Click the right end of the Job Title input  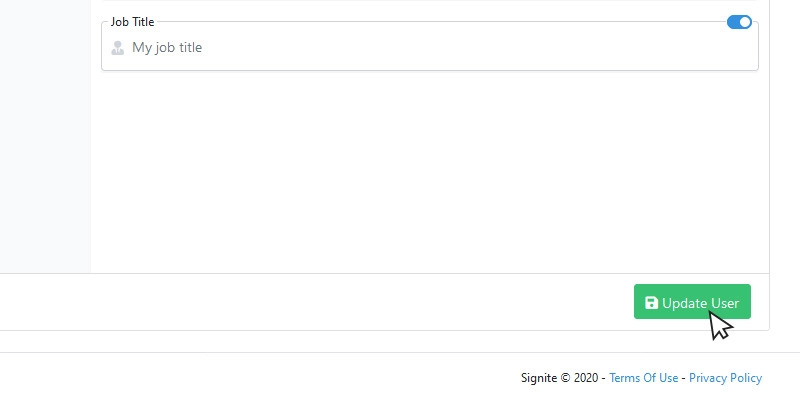pyautogui.click(x=735, y=47)
